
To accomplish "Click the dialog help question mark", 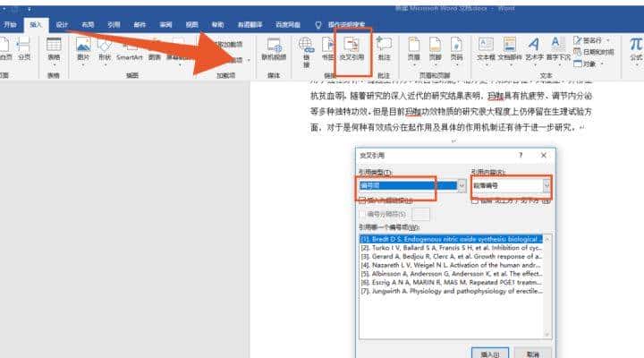I will click(x=521, y=155).
